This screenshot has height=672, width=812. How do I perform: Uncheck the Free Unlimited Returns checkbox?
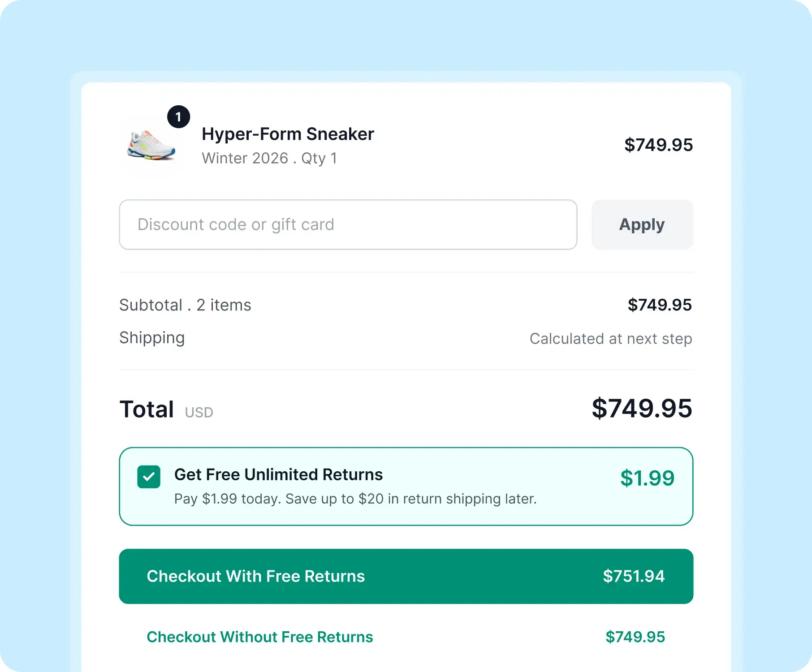pos(149,477)
